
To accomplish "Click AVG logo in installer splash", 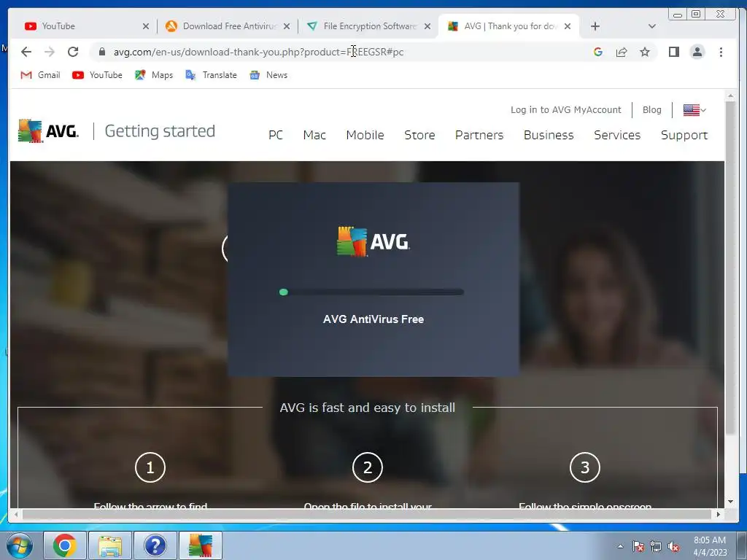I will tap(373, 241).
